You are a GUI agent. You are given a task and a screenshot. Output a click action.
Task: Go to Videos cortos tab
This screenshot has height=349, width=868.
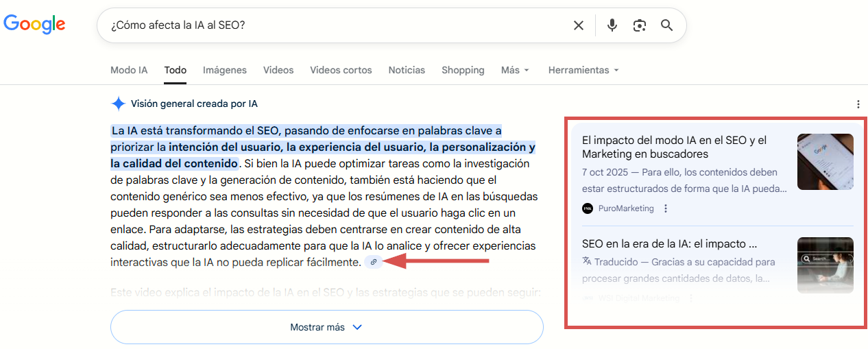click(341, 70)
